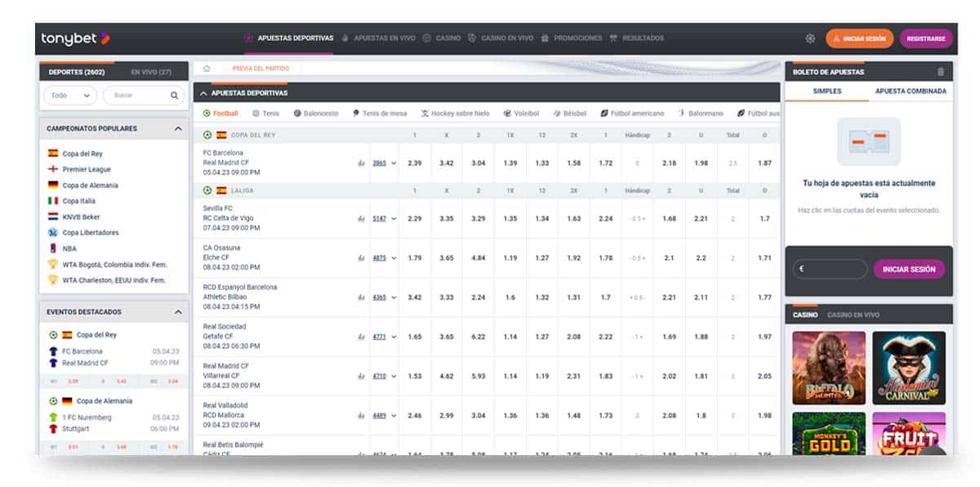The height and width of the screenshot is (487, 980).
Task: Click the euro stake input in bet slip
Action: tap(830, 269)
